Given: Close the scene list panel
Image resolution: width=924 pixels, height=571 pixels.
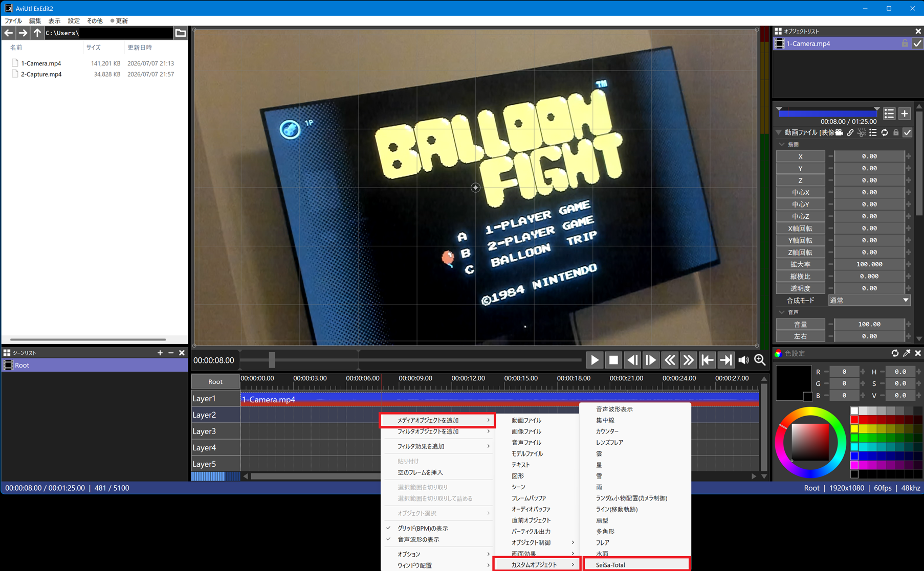Looking at the screenshot, I should click(182, 353).
